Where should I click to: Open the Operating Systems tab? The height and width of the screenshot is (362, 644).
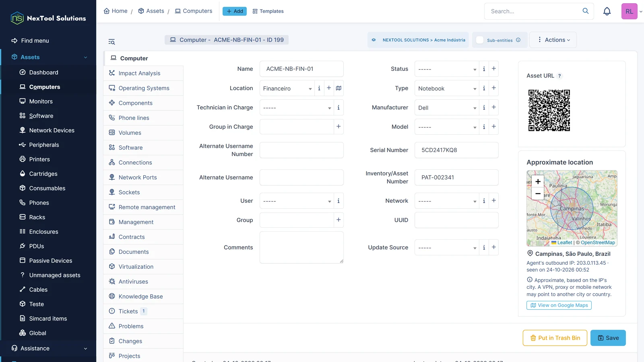pos(144,88)
